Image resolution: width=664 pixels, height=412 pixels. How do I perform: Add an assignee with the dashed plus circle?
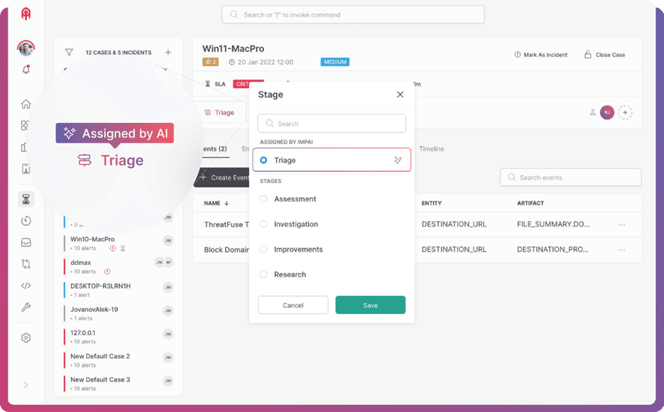[626, 112]
